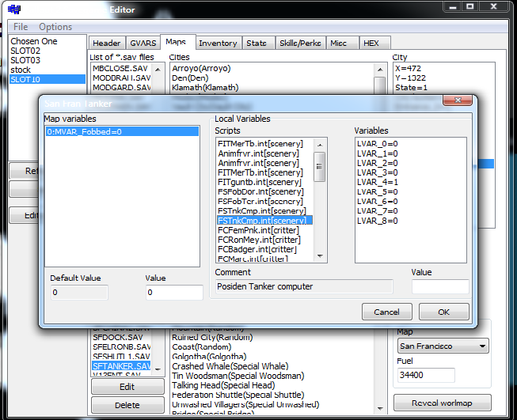Screen dimensions: 517x420
Task: Click the Scripts list scrollbar thumb
Action: (x=319, y=167)
